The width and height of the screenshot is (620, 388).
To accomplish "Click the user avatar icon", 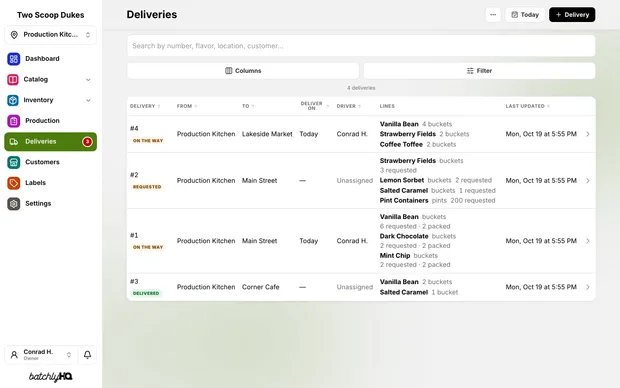I will tap(14, 355).
